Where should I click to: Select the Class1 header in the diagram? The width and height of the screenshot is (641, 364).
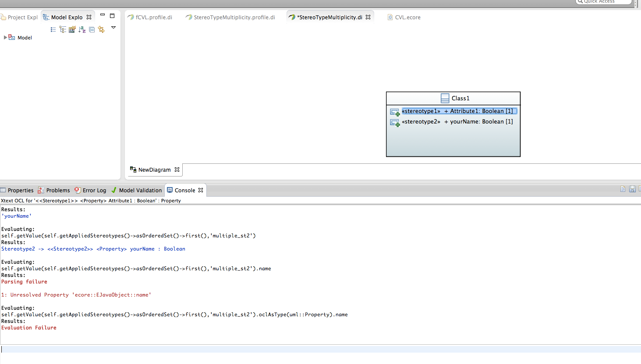pos(453,98)
